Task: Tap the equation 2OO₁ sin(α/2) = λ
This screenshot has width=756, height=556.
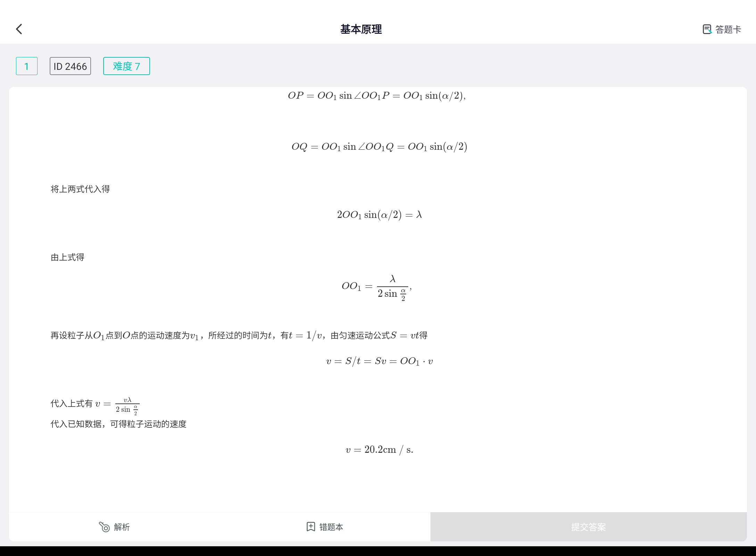Action: 379,215
